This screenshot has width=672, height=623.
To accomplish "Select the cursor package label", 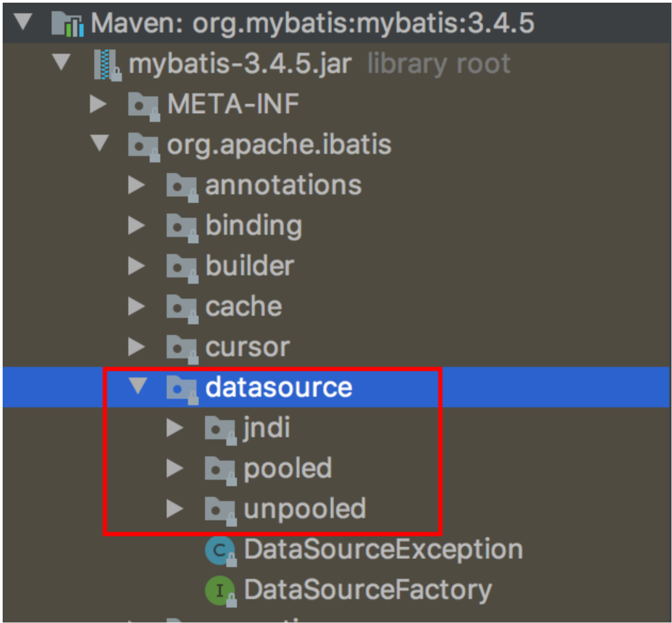I will (x=248, y=347).
